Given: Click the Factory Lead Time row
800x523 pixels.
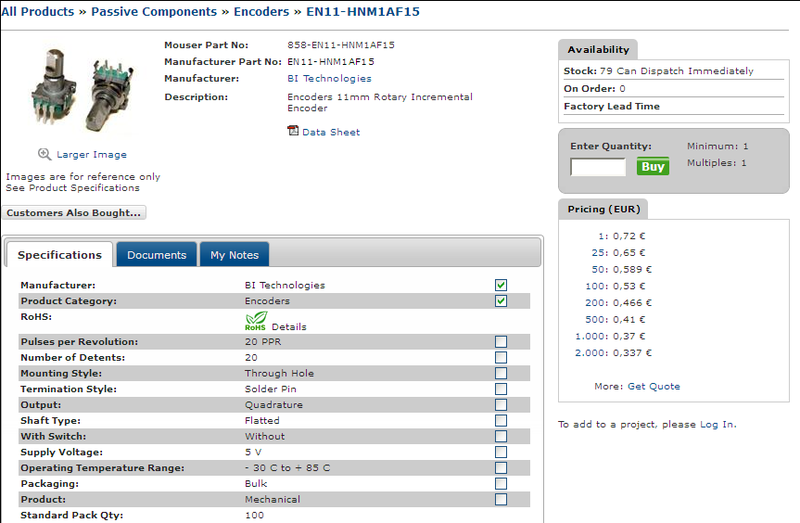Looking at the screenshot, I should 673,106.
